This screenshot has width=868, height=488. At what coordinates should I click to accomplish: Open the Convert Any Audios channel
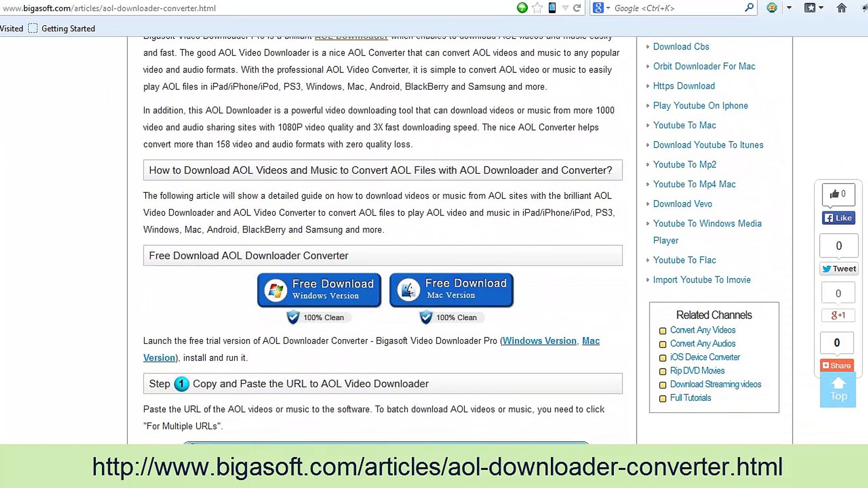(703, 343)
